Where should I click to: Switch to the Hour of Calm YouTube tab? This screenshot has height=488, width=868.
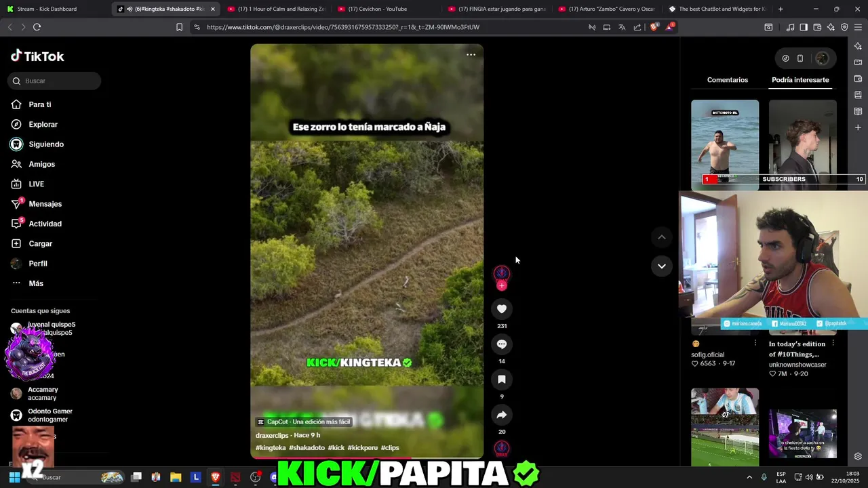(276, 9)
